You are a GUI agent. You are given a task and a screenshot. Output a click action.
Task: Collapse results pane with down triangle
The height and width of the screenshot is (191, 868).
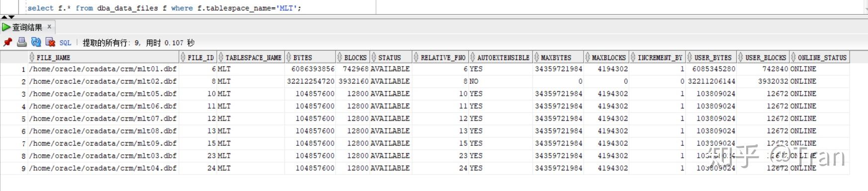pyautogui.click(x=11, y=17)
